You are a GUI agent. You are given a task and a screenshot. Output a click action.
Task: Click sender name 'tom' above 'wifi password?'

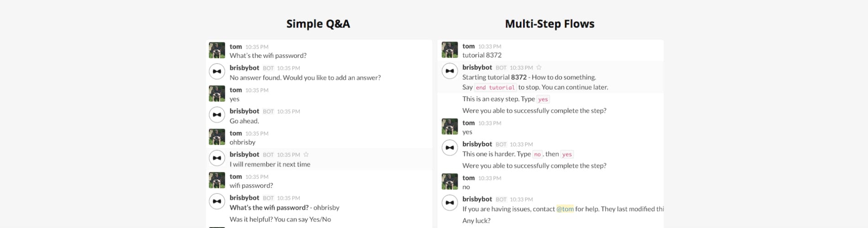click(x=236, y=176)
